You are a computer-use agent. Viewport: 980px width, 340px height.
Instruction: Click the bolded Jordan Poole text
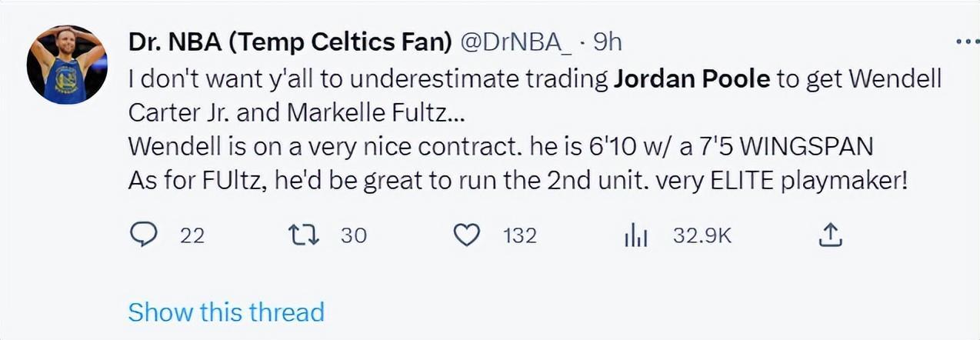692,79
